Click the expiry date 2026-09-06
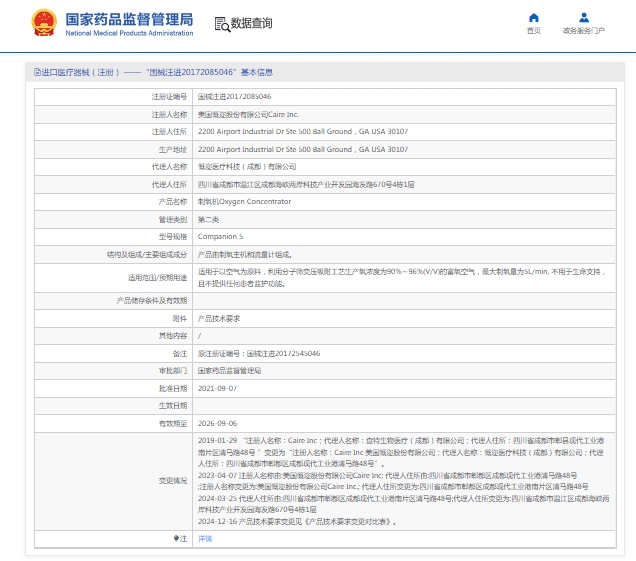This screenshot has width=636, height=561. (217, 423)
